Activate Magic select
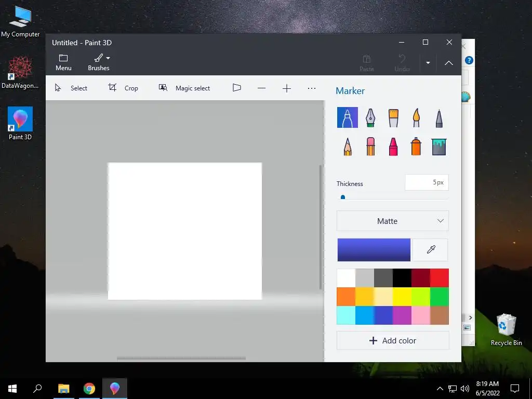Screen dimensions: 532x399 (x=184, y=88)
